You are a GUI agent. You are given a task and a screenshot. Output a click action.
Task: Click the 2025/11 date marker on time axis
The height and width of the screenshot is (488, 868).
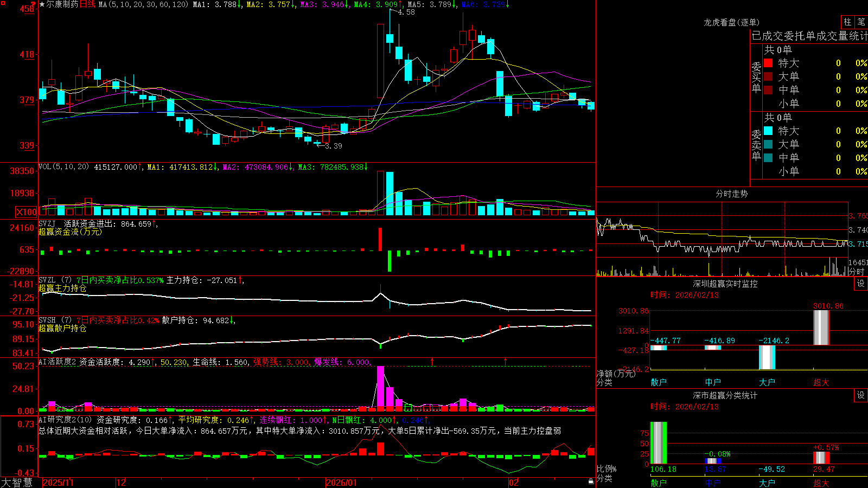tap(58, 483)
